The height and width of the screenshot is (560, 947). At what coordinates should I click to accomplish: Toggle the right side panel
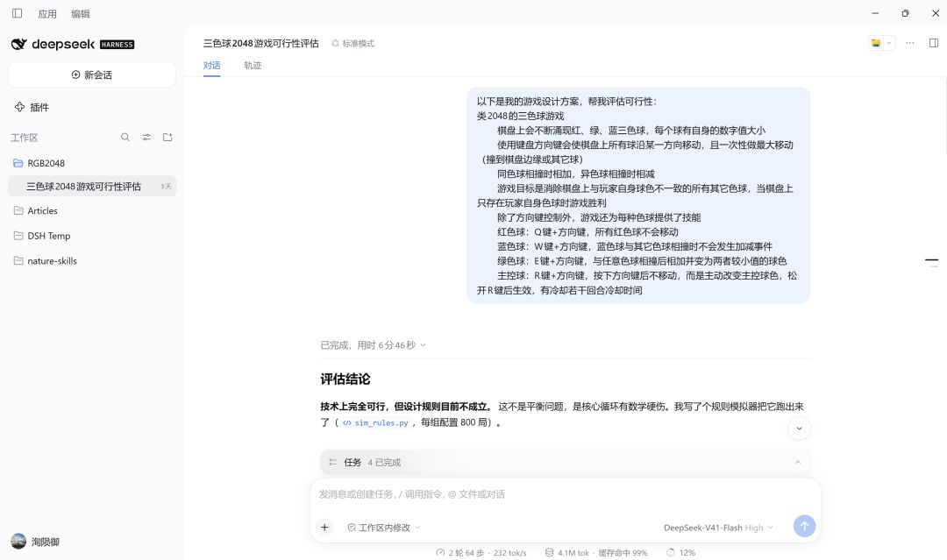tap(934, 43)
